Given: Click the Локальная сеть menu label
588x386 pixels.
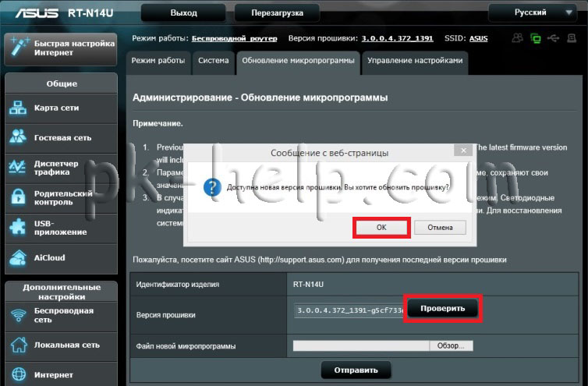Looking at the screenshot, I should (67, 345).
